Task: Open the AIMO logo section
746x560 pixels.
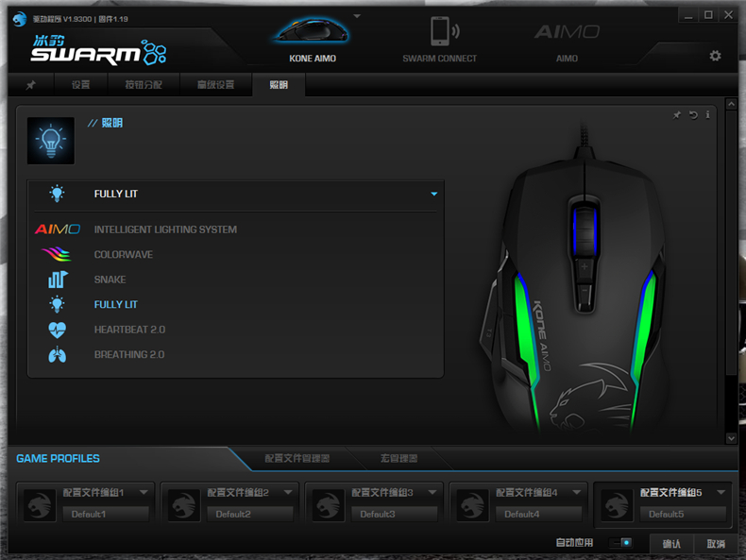Action: click(567, 32)
